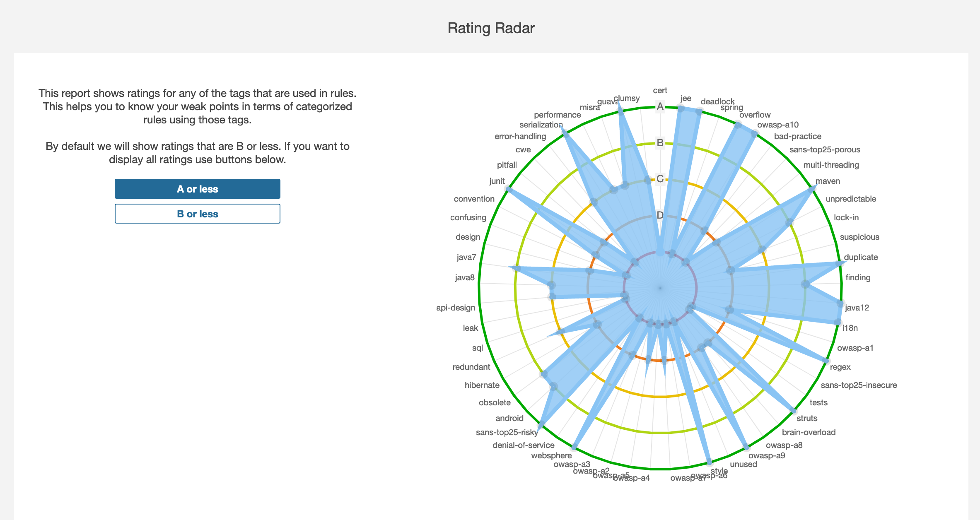This screenshot has width=980, height=520.
Task: Click the 'redundant' axis label
Action: pyautogui.click(x=471, y=367)
